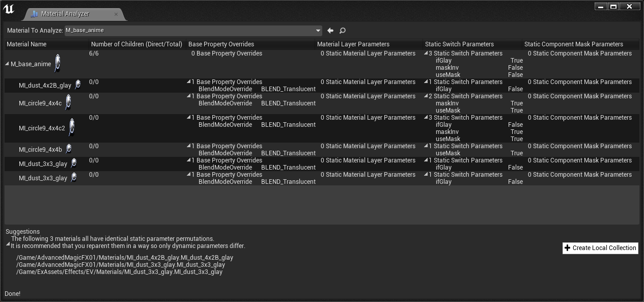The width and height of the screenshot is (644, 302).
Task: Collapse the Suggestions recommendation arrow
Action: tap(8, 244)
